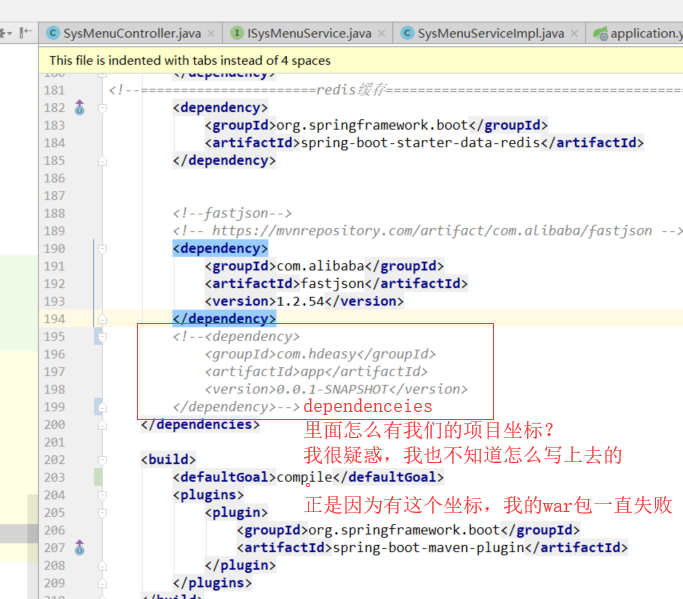Click gutter override icon on line 182
The width and height of the screenshot is (683, 599).
pyautogui.click(x=79, y=108)
